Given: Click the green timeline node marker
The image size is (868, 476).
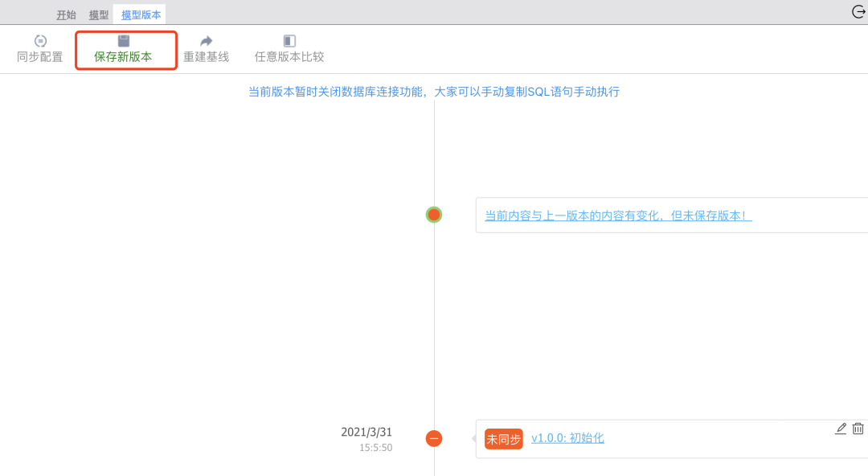Looking at the screenshot, I should [x=434, y=215].
